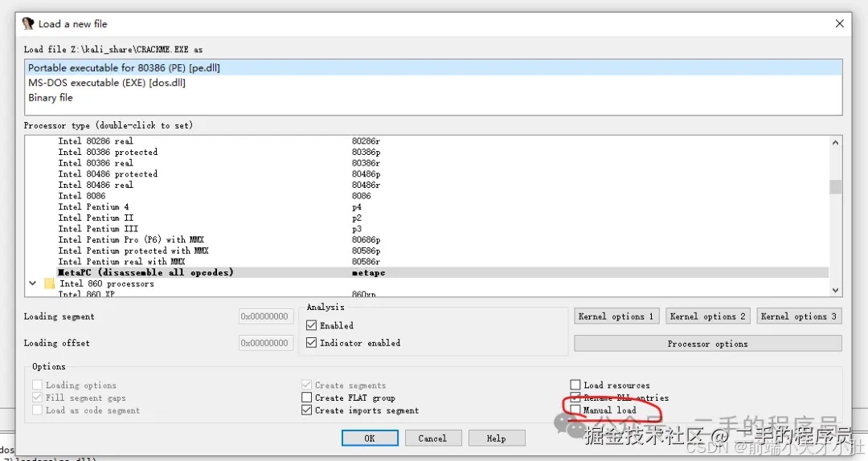Click the IDA icon in the title bar
Screen dimensions: 868x461
click(x=27, y=23)
